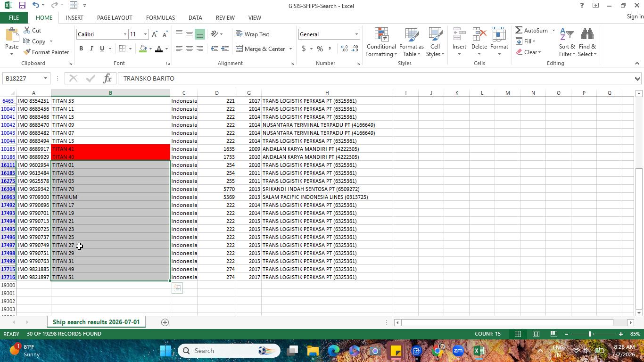
Task: Switch to the PAGE LAYOUT tab
Action: pos(115,18)
